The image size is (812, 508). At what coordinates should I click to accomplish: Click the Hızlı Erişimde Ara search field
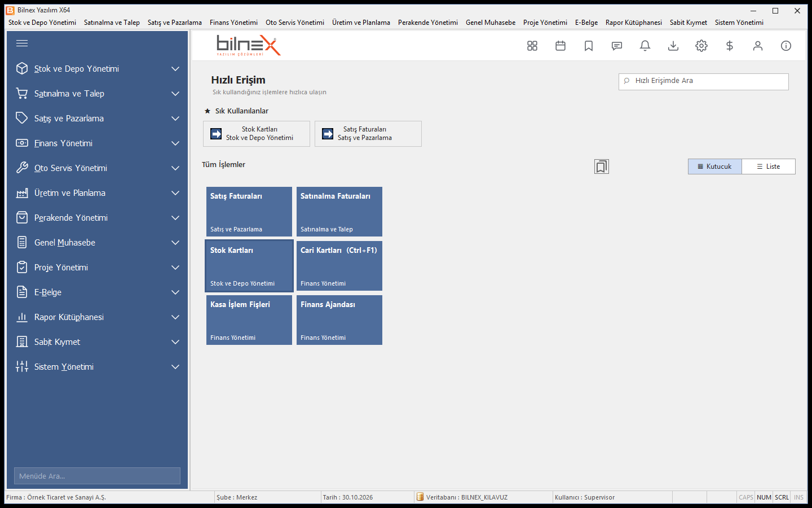pos(704,81)
